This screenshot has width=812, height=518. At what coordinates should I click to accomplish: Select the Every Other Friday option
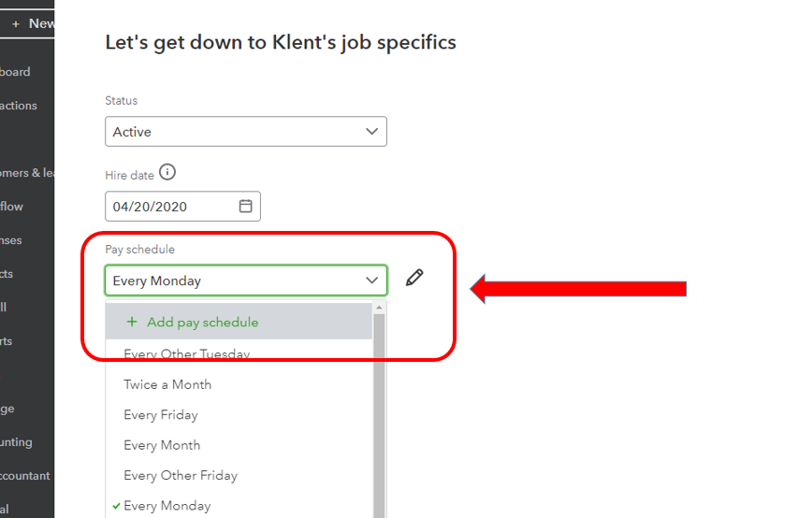(x=181, y=475)
